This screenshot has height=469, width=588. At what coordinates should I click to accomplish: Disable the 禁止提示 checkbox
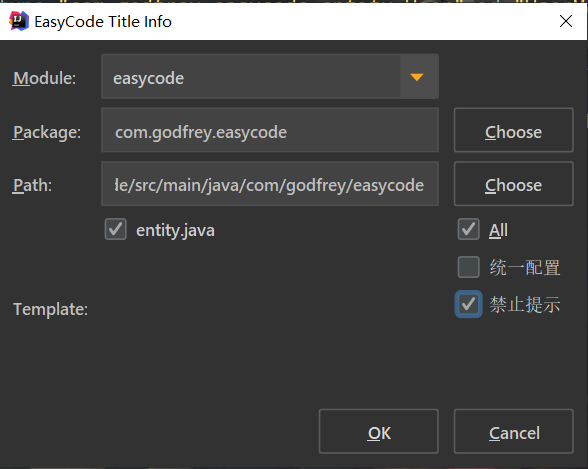point(468,304)
